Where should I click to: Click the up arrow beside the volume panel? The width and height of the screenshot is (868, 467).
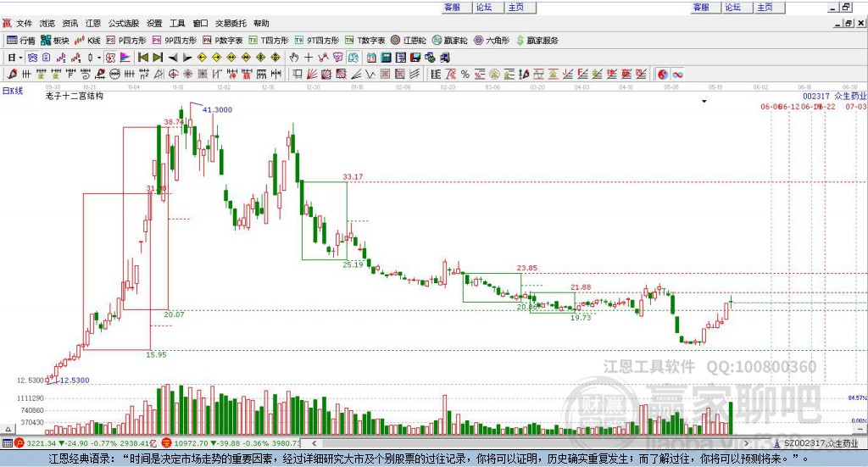pyautogui.click(x=8, y=429)
